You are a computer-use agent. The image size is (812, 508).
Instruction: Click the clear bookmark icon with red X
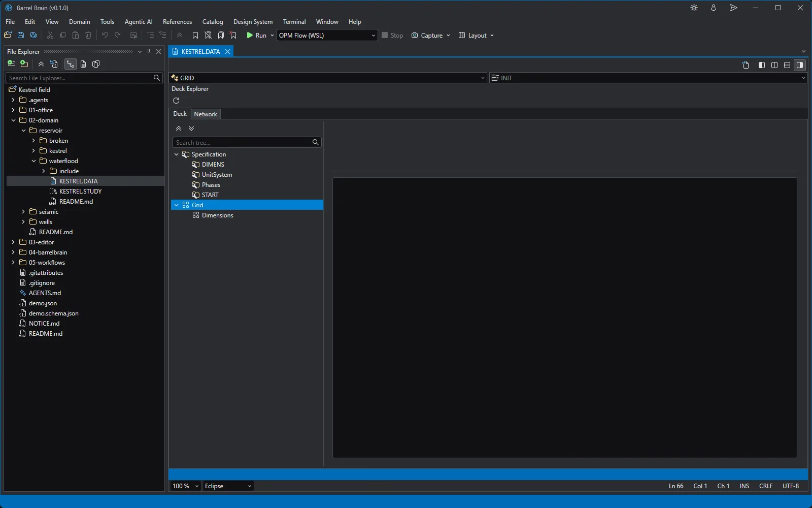click(x=233, y=35)
